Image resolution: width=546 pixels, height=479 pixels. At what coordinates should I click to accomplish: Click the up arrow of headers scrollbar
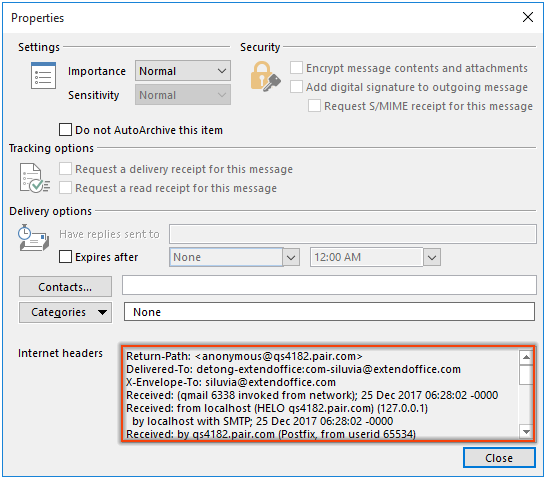point(526,357)
